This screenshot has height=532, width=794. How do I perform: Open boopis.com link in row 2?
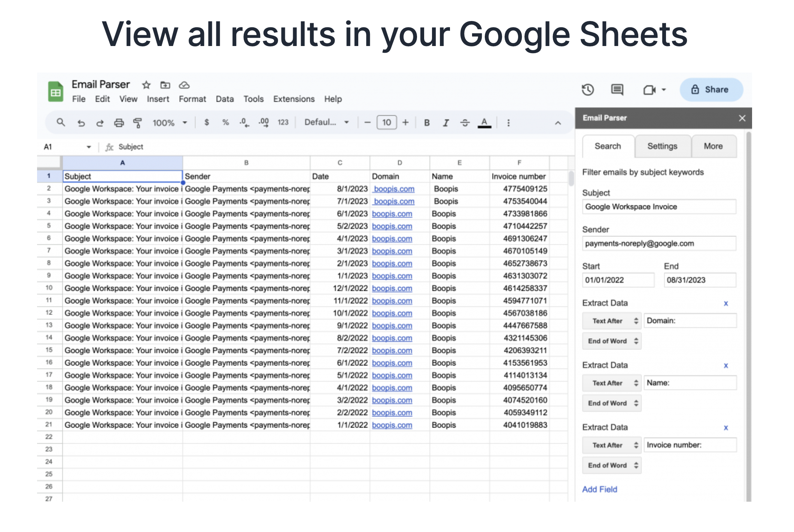pos(394,189)
